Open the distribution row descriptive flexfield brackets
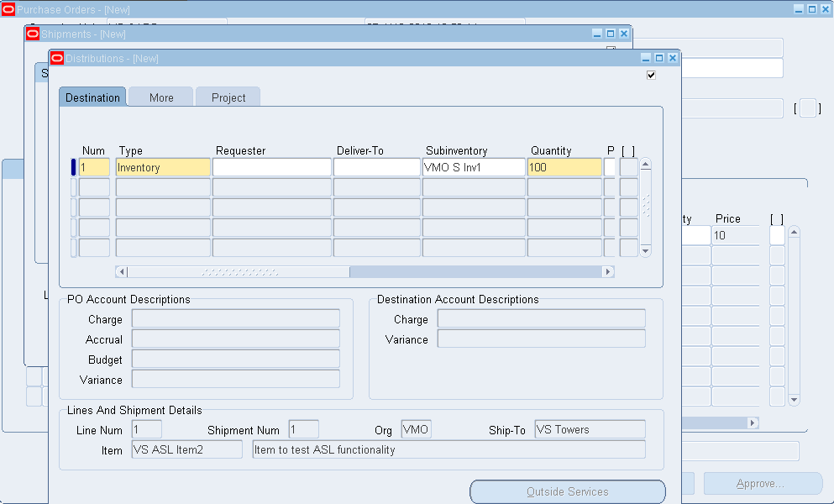The width and height of the screenshot is (834, 504). pos(629,166)
